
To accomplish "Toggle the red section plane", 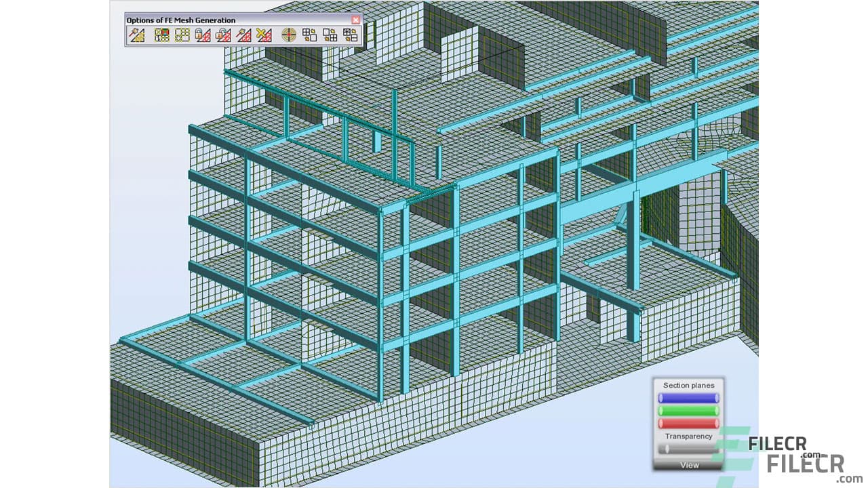I will tap(688, 422).
